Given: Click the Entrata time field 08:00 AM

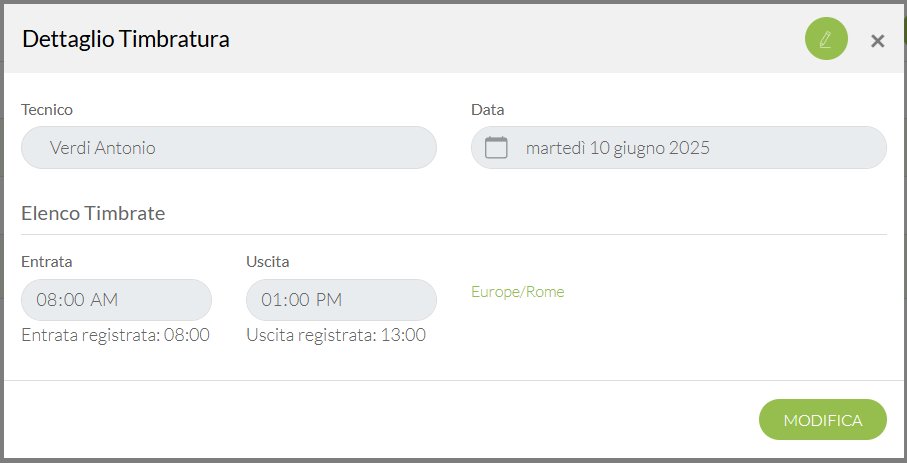Looking at the screenshot, I should pyautogui.click(x=116, y=300).
